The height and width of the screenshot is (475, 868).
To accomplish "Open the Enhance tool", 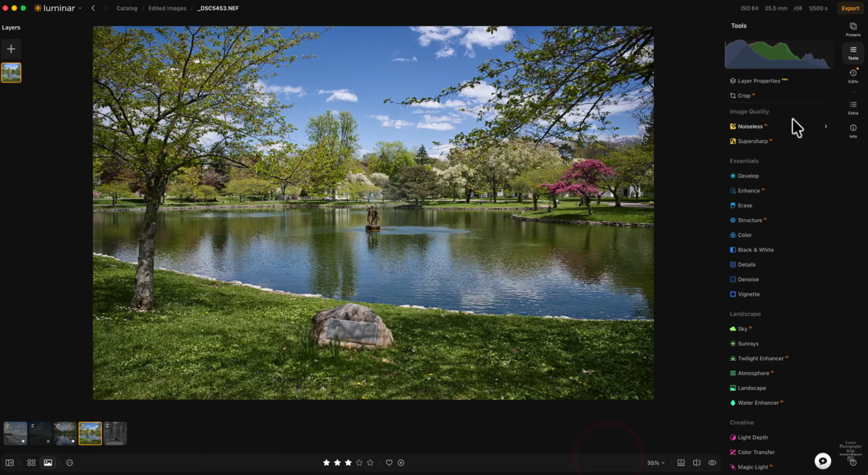I will click(x=747, y=191).
